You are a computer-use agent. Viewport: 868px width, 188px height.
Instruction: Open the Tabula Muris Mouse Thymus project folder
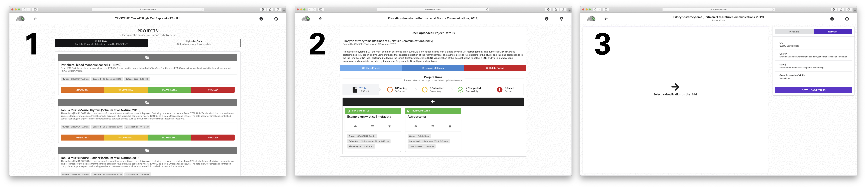(148, 103)
